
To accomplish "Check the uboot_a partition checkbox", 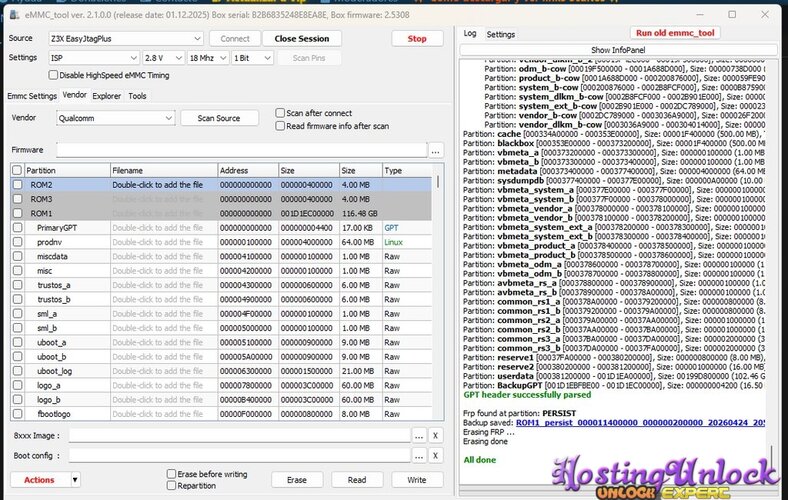I will click(18, 342).
